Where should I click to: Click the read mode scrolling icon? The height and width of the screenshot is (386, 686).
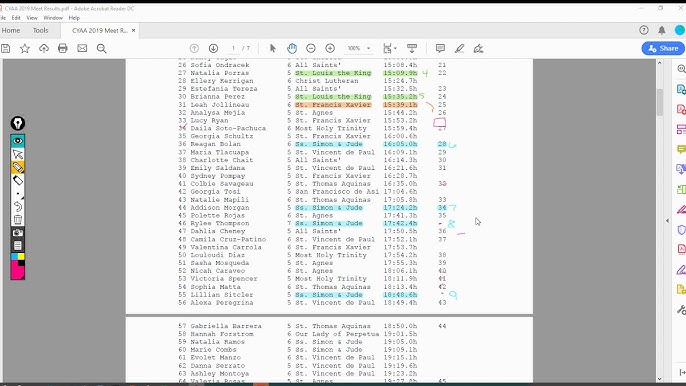click(x=412, y=49)
